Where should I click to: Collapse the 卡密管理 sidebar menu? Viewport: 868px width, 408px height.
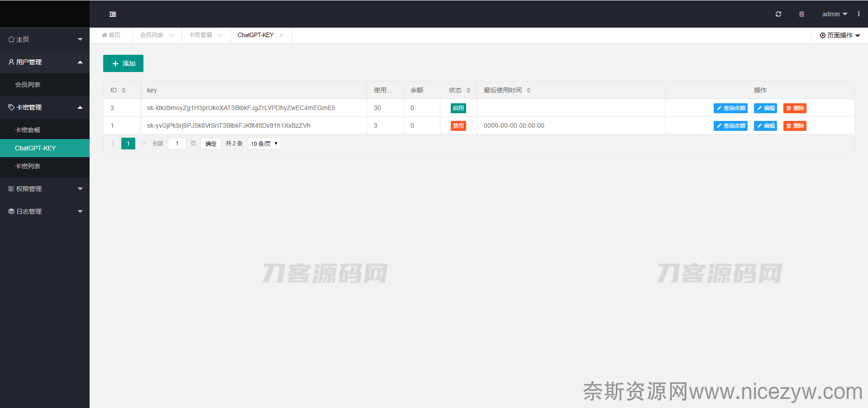[x=45, y=107]
